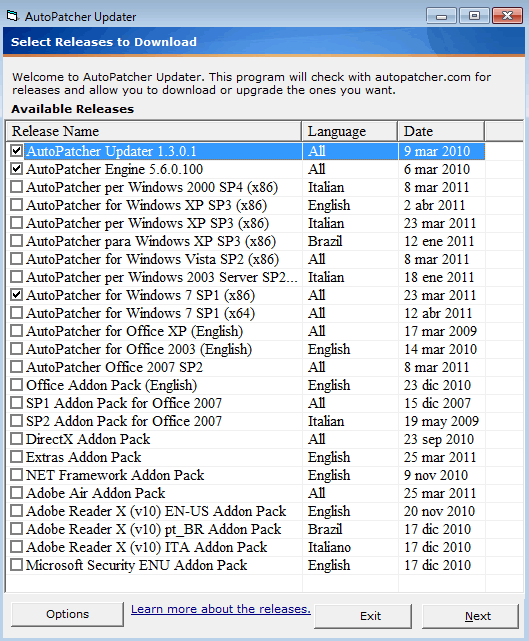Check AutoPatcher per Windows 2003 Server checkbox
This screenshot has width=529, height=641.
[16, 277]
